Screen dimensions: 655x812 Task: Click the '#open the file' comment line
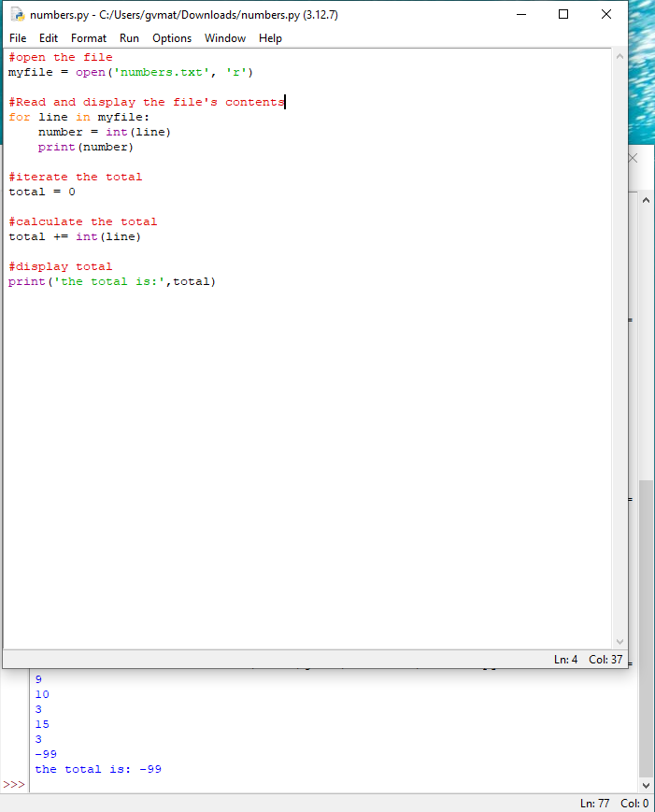[61, 58]
